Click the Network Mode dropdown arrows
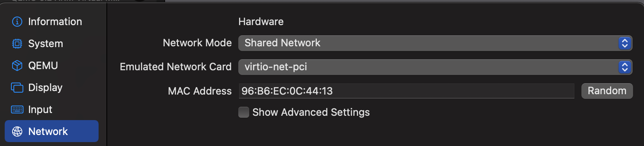644x146 pixels. tap(625, 43)
